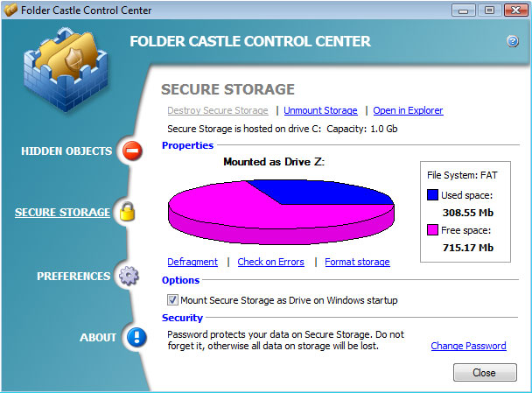532x393 pixels.
Task: Select the Secure Storage sidebar label
Action: point(62,213)
